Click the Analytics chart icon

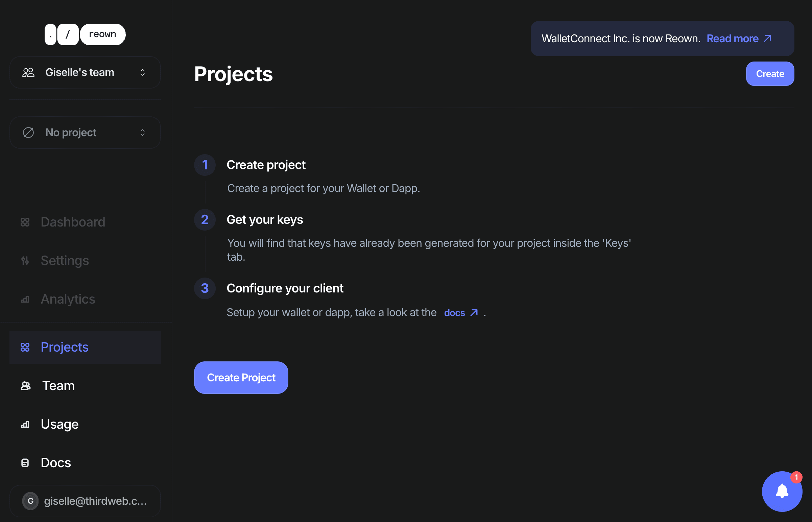click(x=25, y=299)
